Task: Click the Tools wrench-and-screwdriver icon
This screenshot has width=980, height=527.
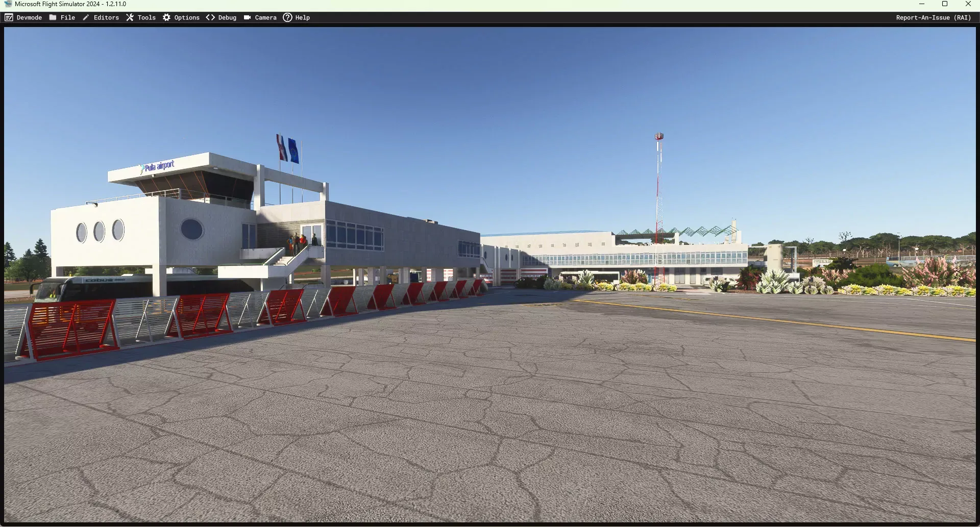Action: click(130, 17)
